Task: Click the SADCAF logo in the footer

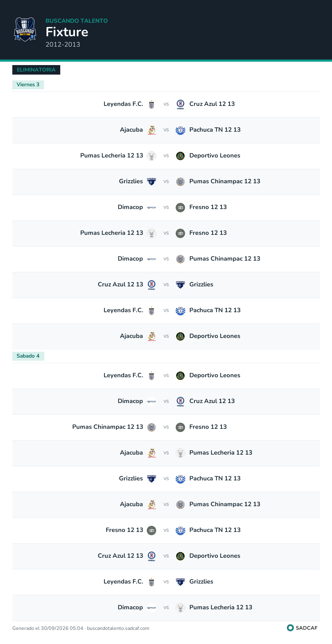Action: [x=302, y=628]
